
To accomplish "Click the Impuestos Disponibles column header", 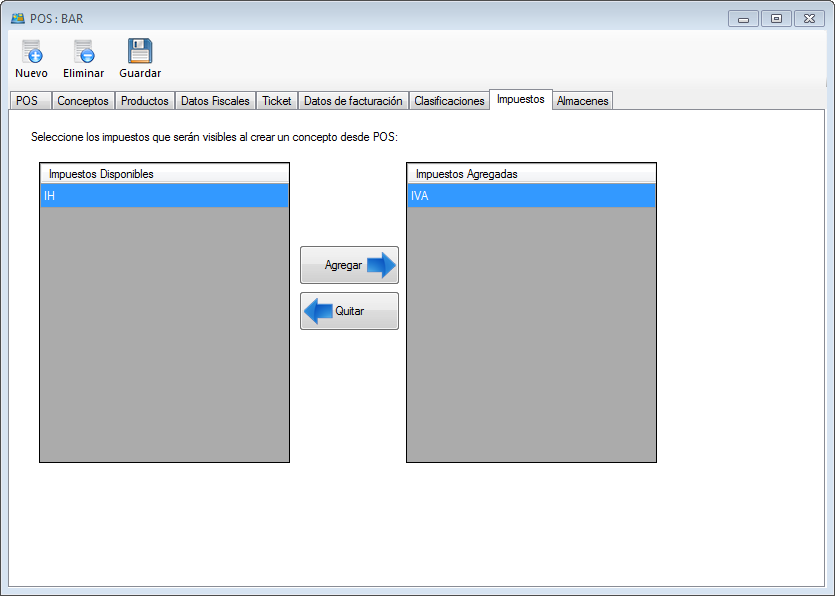I will pyautogui.click(x=164, y=174).
